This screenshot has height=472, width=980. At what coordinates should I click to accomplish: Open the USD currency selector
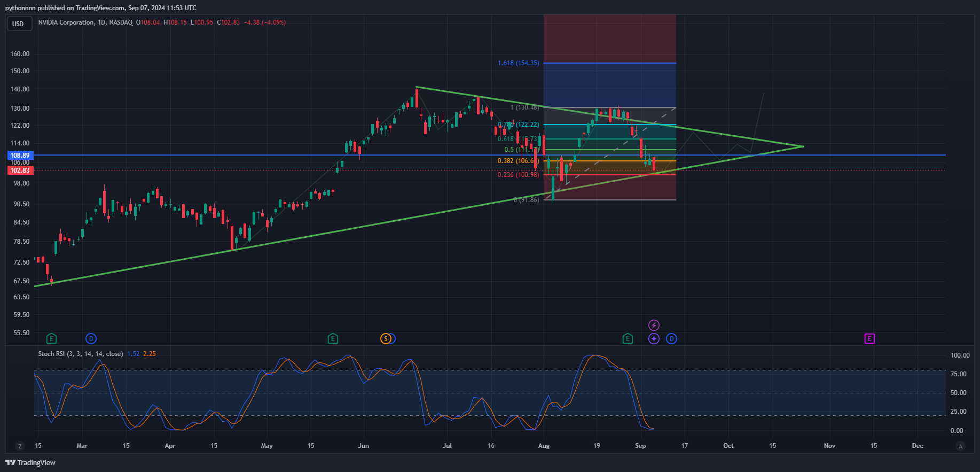coord(19,24)
